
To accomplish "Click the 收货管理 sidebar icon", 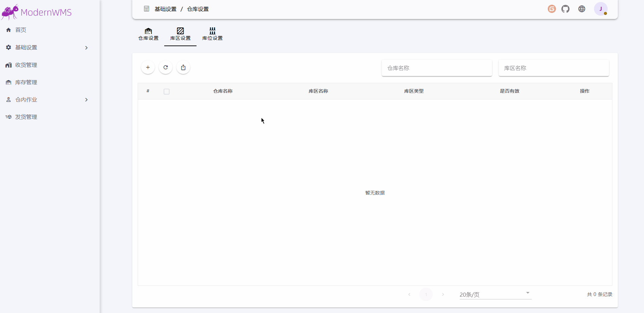I will [x=8, y=65].
